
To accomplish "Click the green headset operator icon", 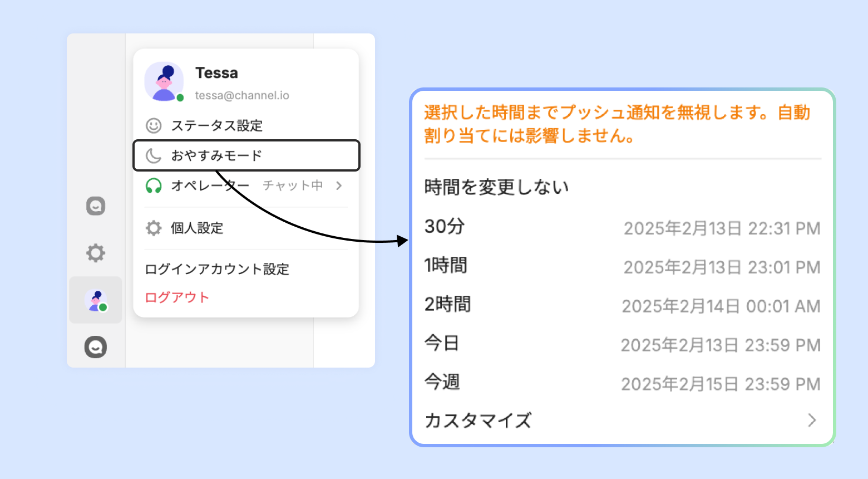I will (154, 185).
